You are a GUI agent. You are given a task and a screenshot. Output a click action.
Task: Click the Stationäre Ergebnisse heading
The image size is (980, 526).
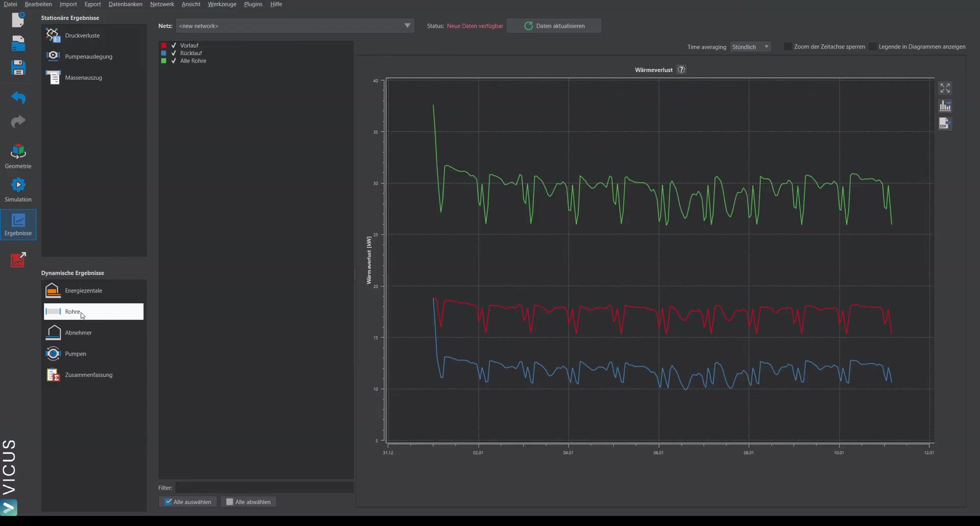point(70,18)
